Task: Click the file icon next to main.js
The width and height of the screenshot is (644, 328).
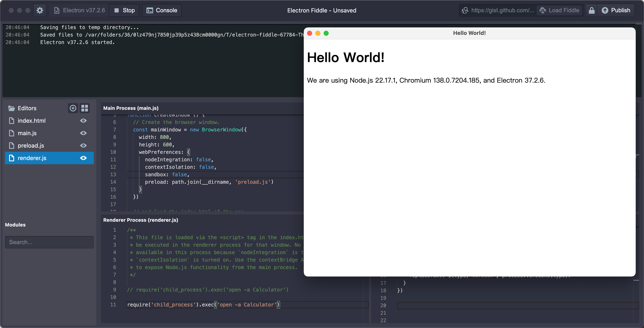Action: click(x=11, y=133)
